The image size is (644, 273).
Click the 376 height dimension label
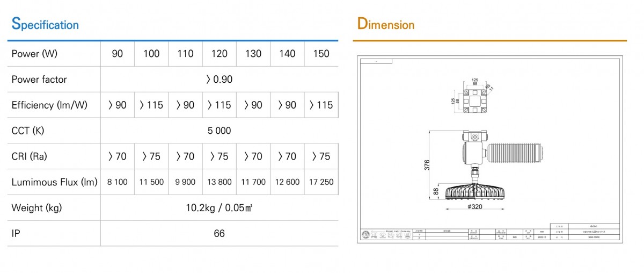click(427, 165)
